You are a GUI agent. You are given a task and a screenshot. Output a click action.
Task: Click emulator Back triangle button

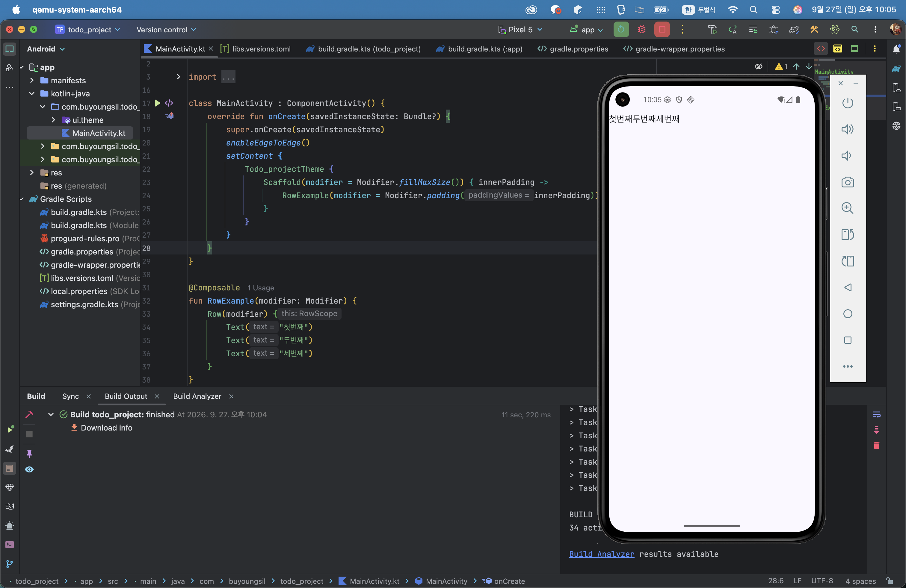[847, 287]
